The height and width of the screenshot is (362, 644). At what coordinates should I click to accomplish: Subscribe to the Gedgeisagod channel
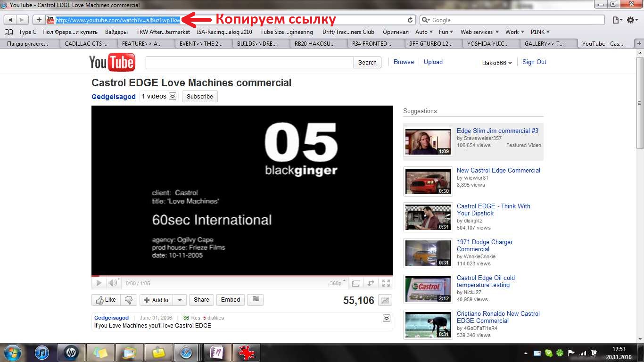pyautogui.click(x=199, y=97)
